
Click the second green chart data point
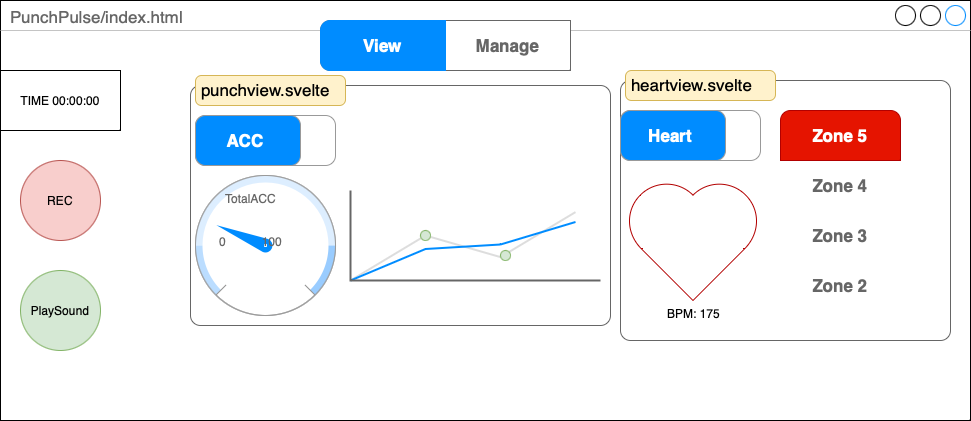coord(505,256)
